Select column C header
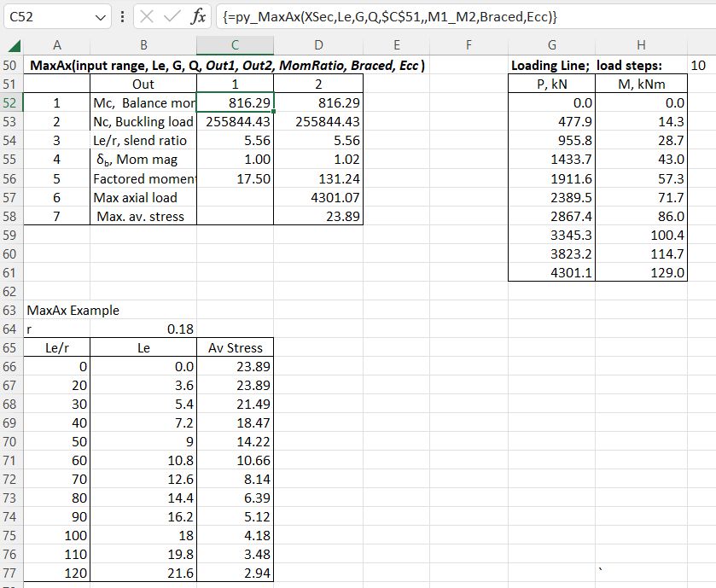Image resolution: width=716 pixels, height=588 pixels. (x=235, y=45)
